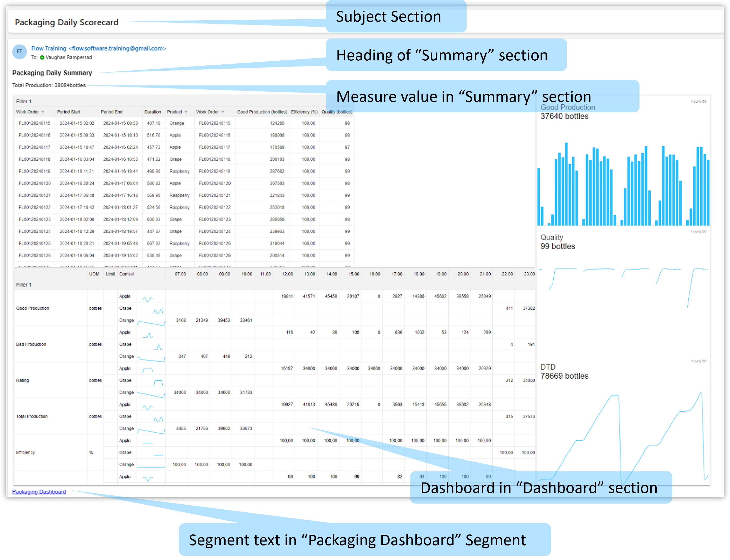Click recipient name Vaughan Rampersad
The image size is (730, 560).
[69, 57]
